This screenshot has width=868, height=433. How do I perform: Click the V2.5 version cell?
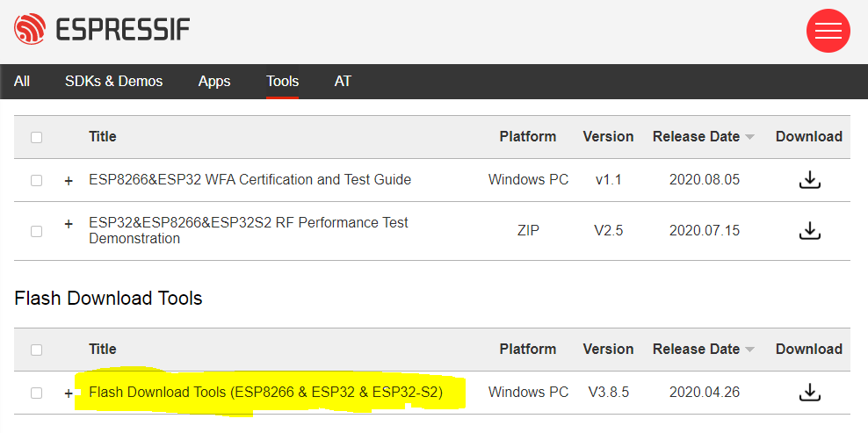[608, 230]
